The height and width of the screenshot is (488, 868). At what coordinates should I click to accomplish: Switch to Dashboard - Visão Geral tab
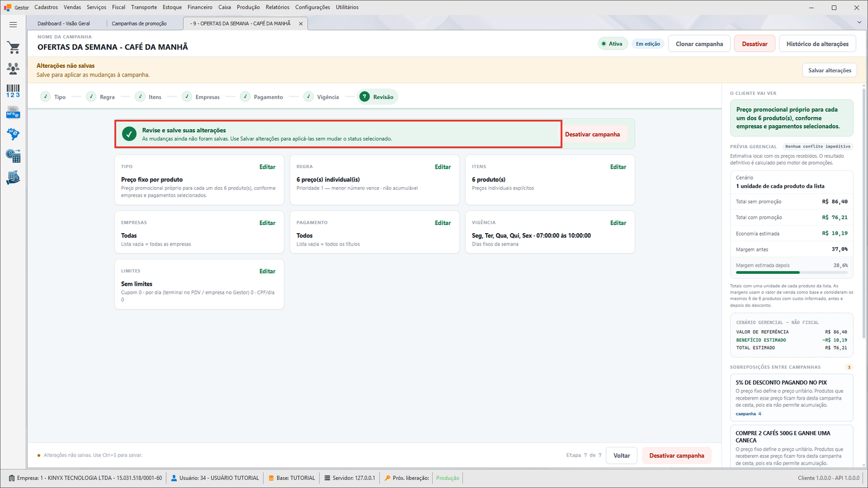click(x=63, y=24)
